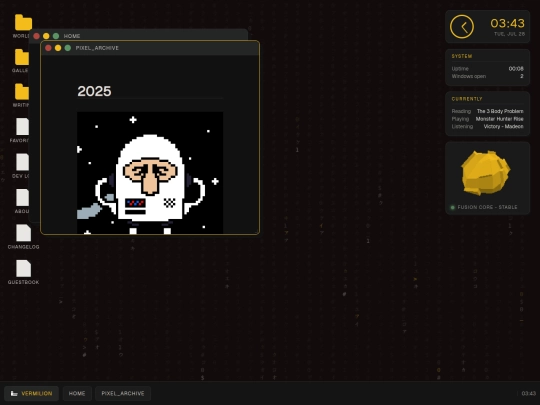Viewport: 540px width, 405px height.
Task: Minimize the HOME window via yellow button
Action: 46,36
